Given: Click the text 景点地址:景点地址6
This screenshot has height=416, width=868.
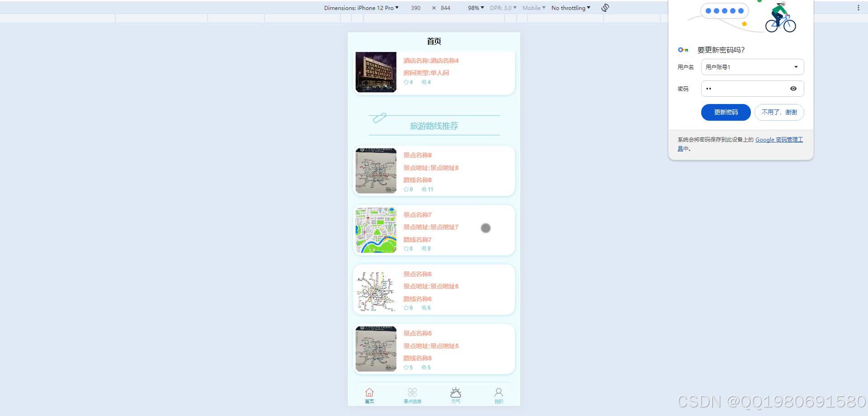Looking at the screenshot, I should (x=431, y=286).
